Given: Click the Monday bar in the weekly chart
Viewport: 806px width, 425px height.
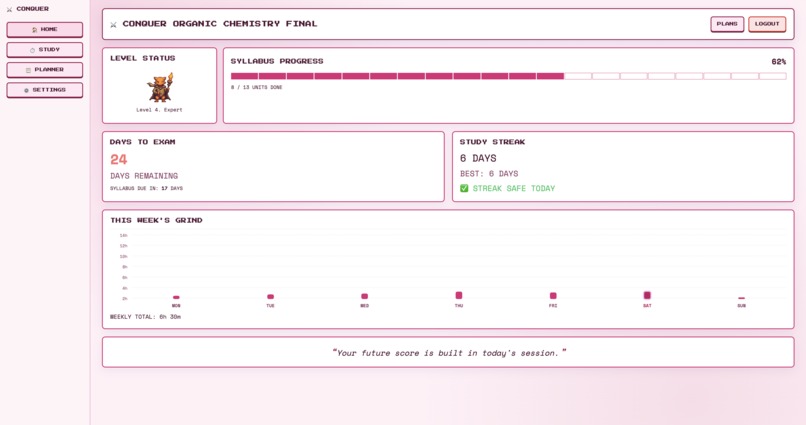Looking at the screenshot, I should (x=176, y=297).
